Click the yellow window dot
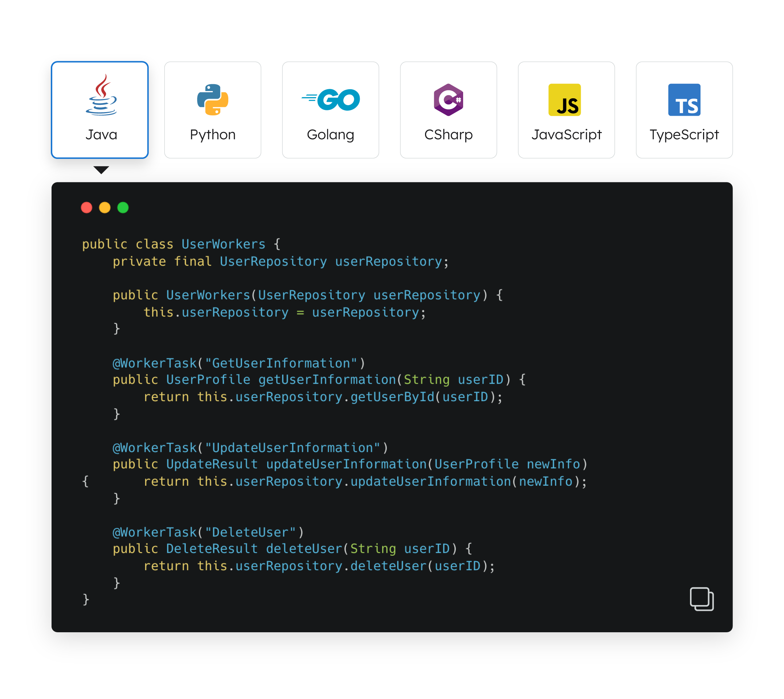Viewport: 784px width, 699px height. pos(105,207)
